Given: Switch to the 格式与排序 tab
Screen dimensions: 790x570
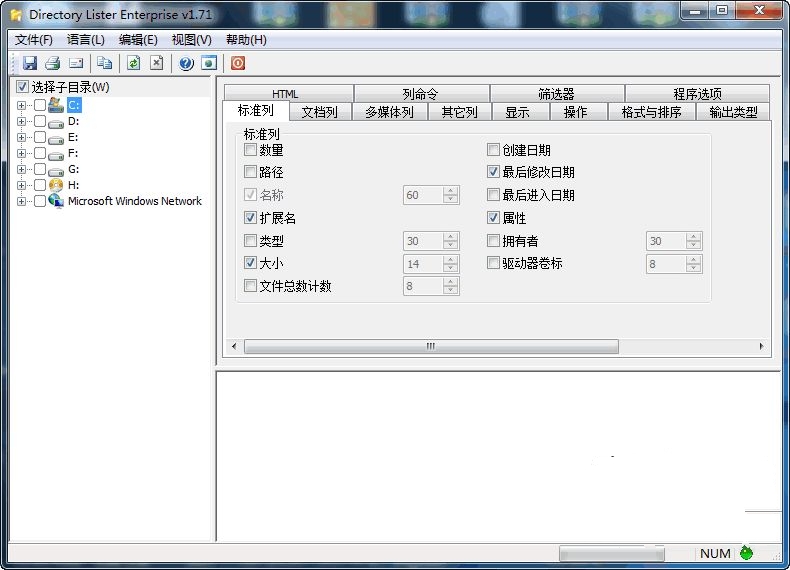Looking at the screenshot, I should [651, 112].
